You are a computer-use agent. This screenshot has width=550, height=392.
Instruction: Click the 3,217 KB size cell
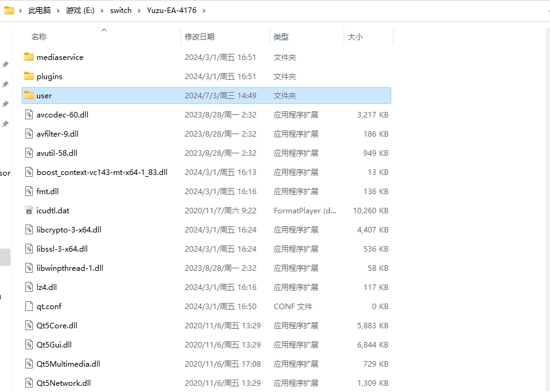(x=373, y=114)
